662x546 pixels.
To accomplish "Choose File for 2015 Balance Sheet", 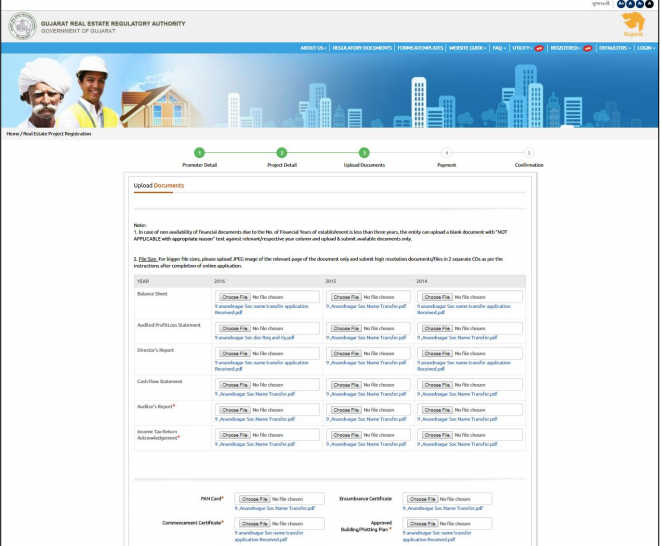I will (346, 297).
